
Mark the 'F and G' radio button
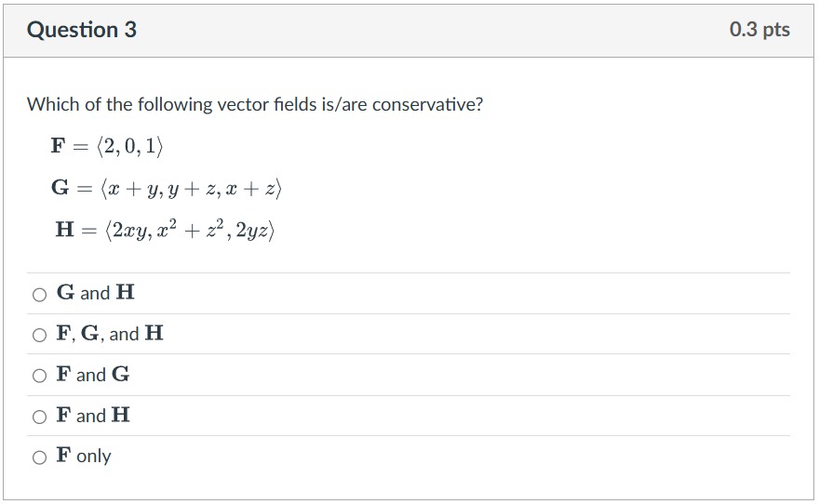click(39, 376)
